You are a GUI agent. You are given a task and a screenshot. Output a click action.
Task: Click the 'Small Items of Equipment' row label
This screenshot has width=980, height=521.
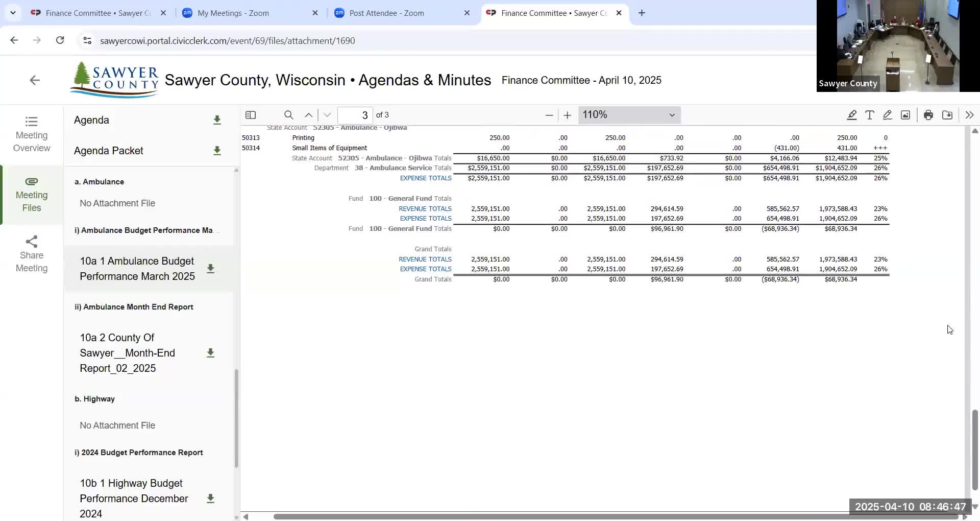tap(329, 148)
